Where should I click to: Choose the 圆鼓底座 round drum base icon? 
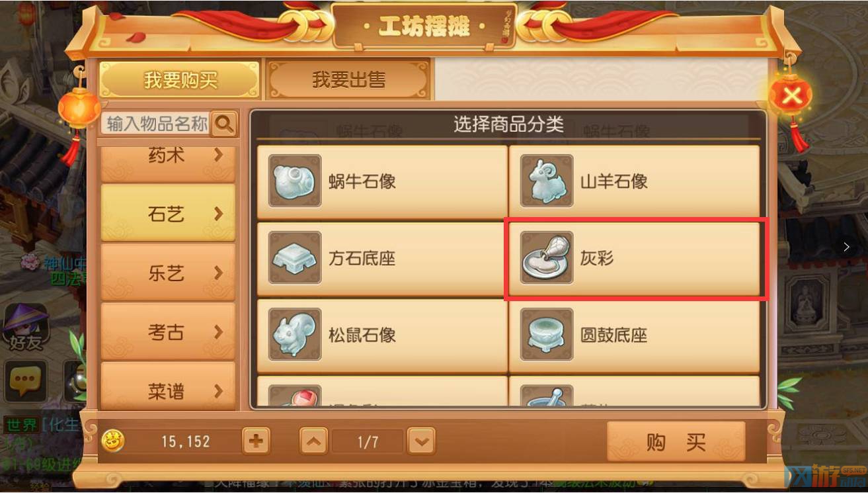coord(547,334)
